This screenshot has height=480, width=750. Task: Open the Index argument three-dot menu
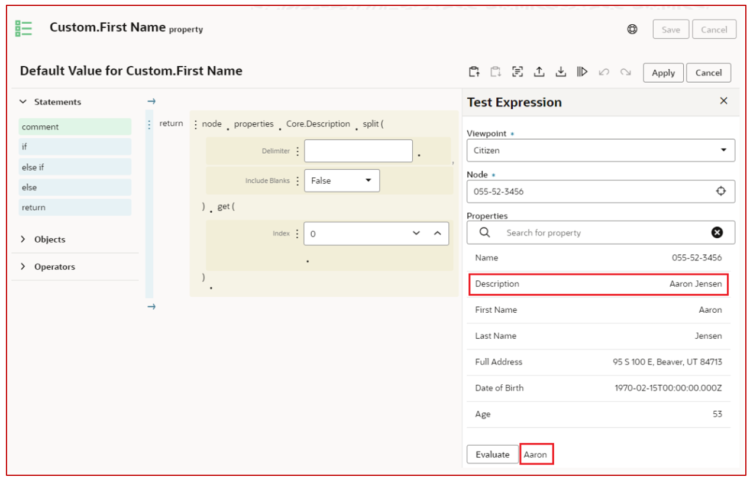pos(297,234)
